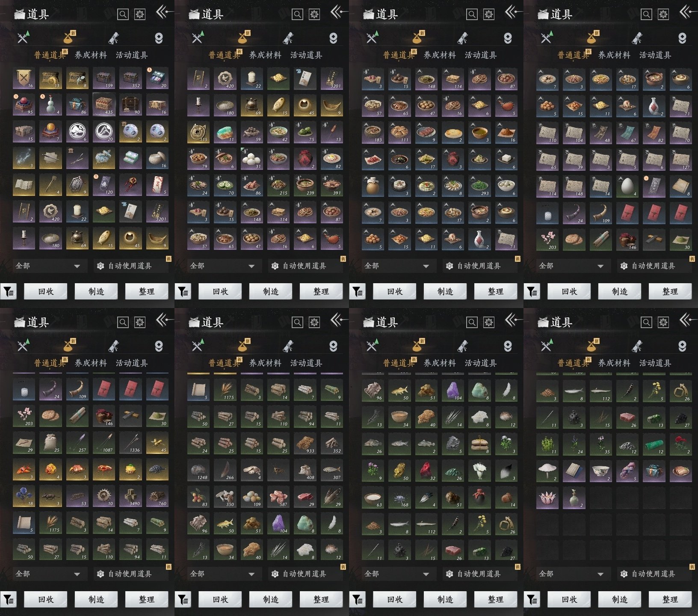The height and width of the screenshot is (616, 698).
Task: Select the green vegetable dish with count 293
Action: [479, 185]
